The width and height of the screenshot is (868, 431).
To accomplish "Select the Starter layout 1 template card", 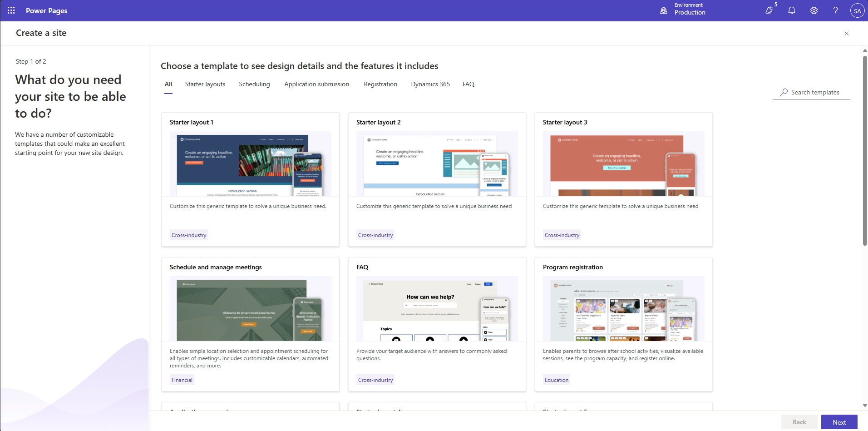I will click(x=250, y=179).
